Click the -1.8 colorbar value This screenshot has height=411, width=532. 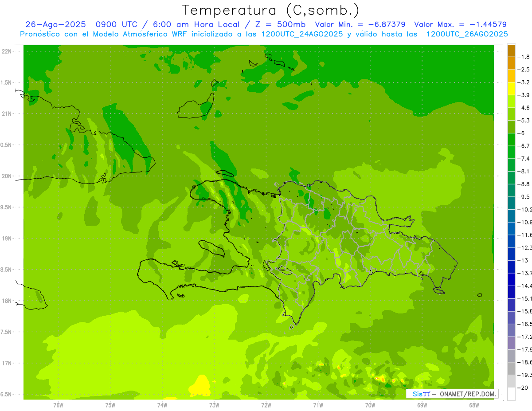point(523,57)
